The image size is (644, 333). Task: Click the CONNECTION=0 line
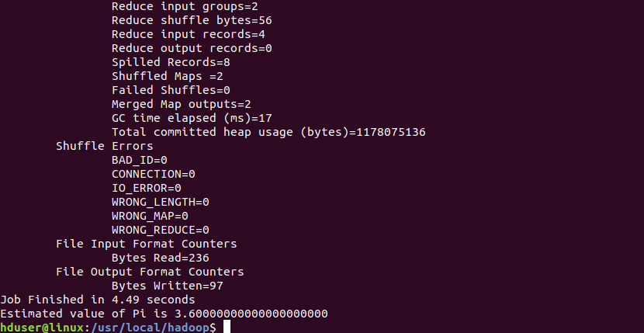[x=153, y=174]
